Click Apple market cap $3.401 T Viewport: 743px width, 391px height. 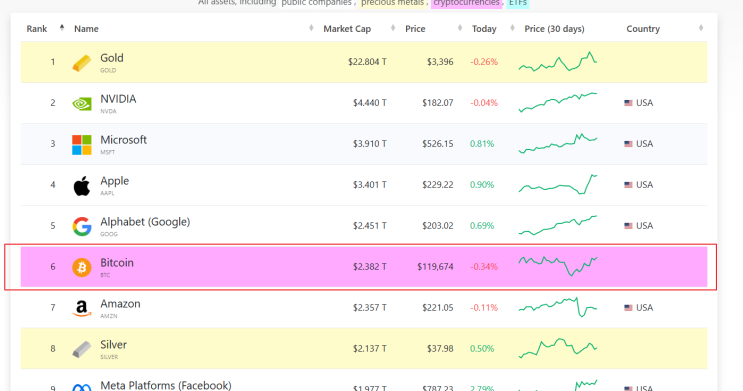[x=370, y=185]
